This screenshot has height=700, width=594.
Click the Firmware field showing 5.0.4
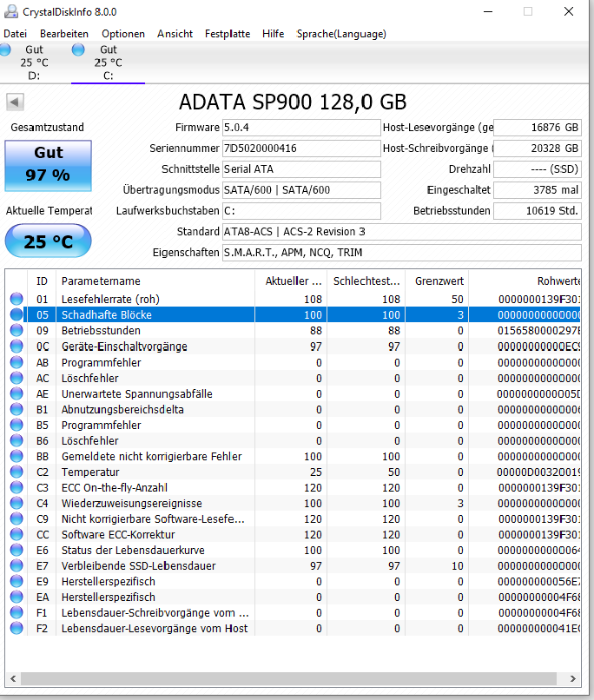pyautogui.click(x=301, y=128)
